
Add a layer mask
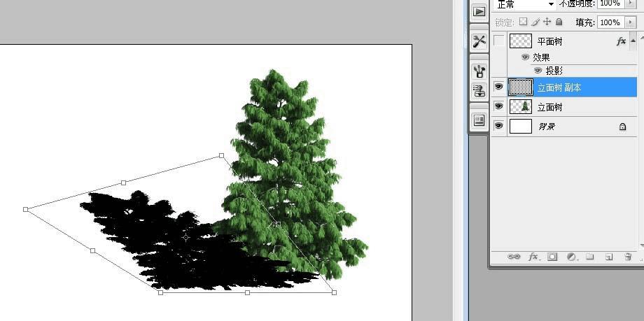point(552,257)
